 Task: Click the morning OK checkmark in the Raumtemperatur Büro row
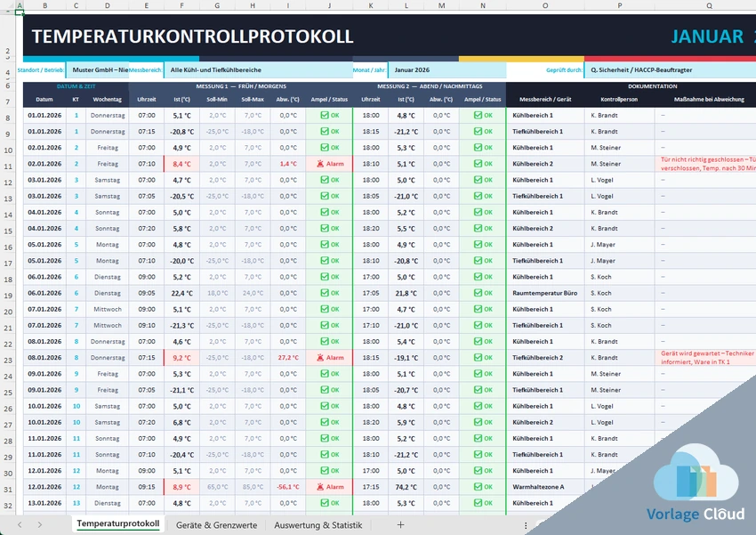(x=325, y=293)
